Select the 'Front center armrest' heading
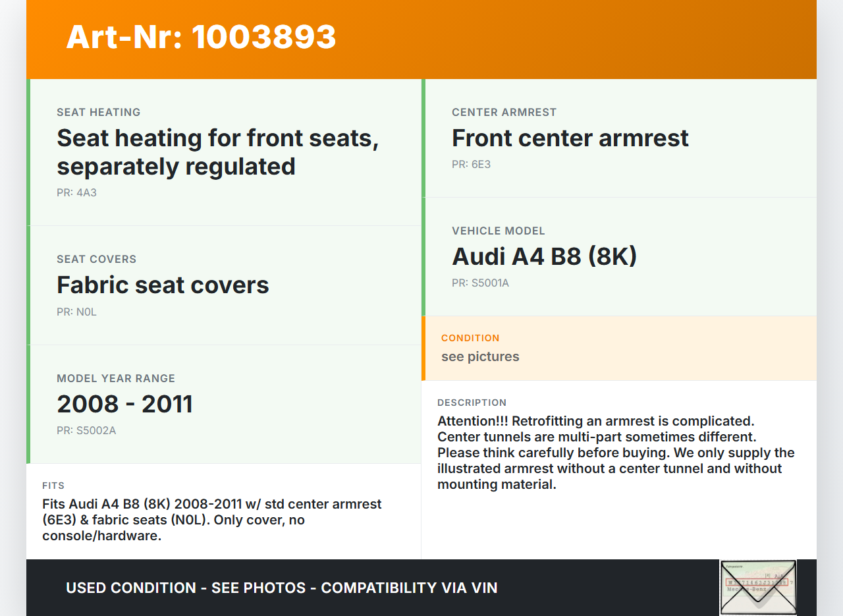Screen dimensions: 843x616 point(570,138)
